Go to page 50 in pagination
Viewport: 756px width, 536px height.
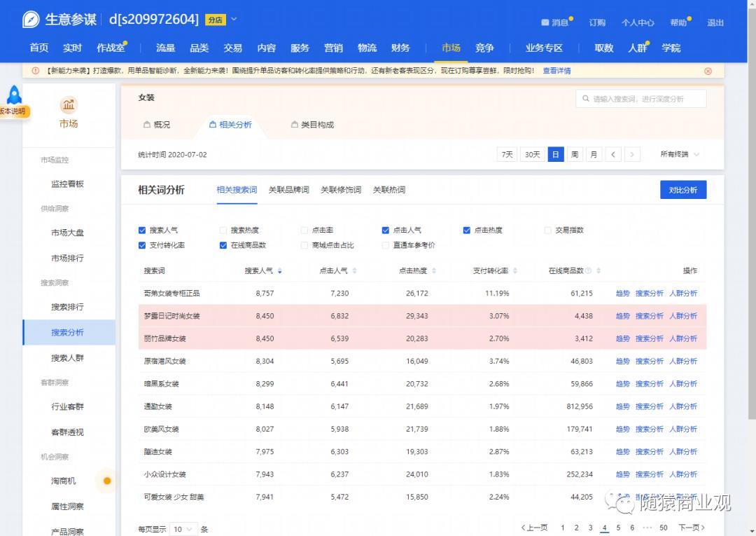tap(664, 528)
